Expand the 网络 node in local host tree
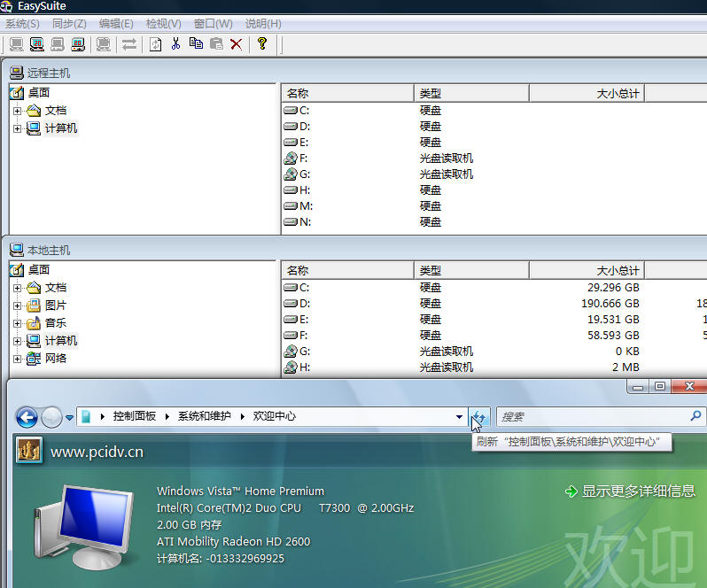 pos(17,360)
